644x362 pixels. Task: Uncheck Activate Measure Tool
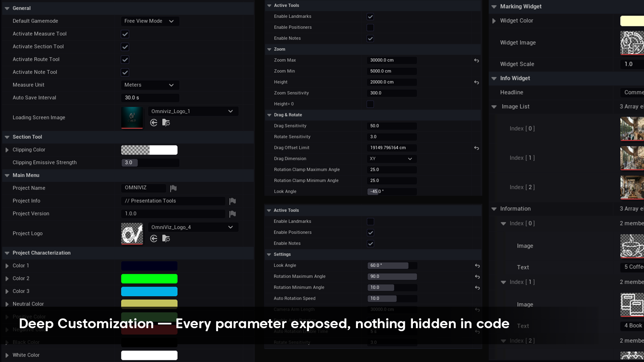(125, 34)
